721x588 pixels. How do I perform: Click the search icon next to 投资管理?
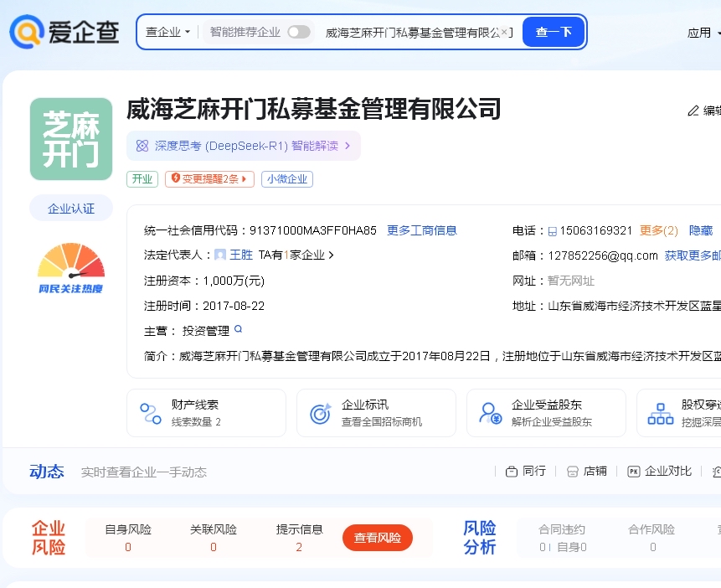coord(238,329)
